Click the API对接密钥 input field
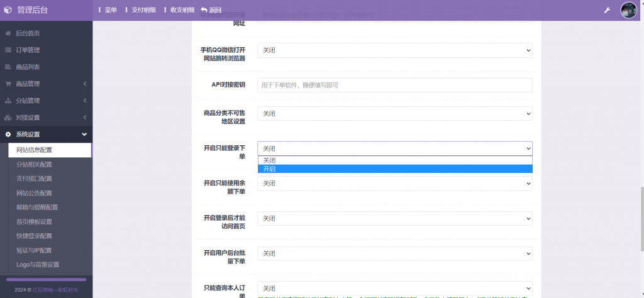The image size is (644, 298). click(395, 85)
